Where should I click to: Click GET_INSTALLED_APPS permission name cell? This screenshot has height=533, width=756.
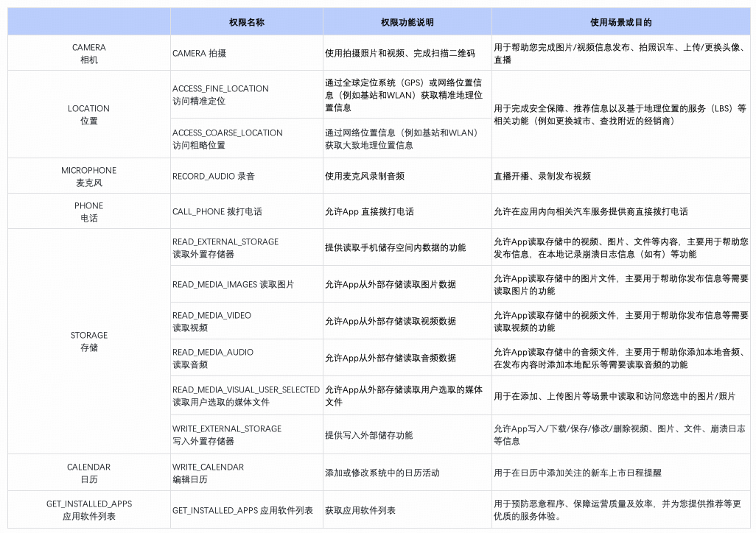(246, 510)
